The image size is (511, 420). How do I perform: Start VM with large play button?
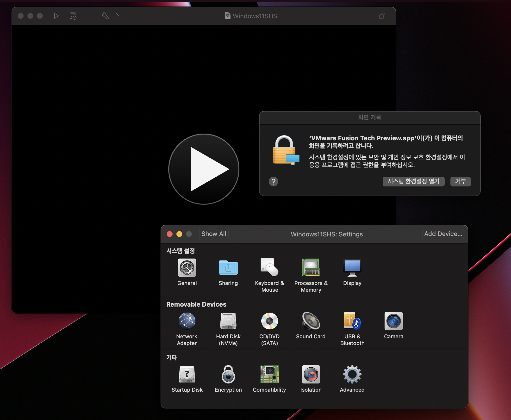tap(204, 169)
